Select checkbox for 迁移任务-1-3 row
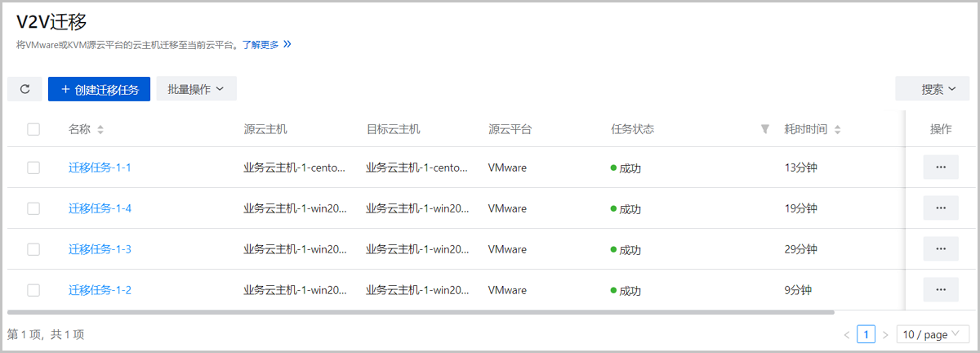This screenshot has height=353, width=980. (33, 249)
